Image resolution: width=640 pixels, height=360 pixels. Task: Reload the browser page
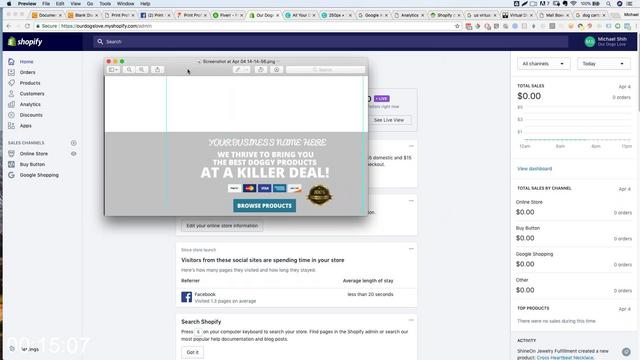[27, 26]
